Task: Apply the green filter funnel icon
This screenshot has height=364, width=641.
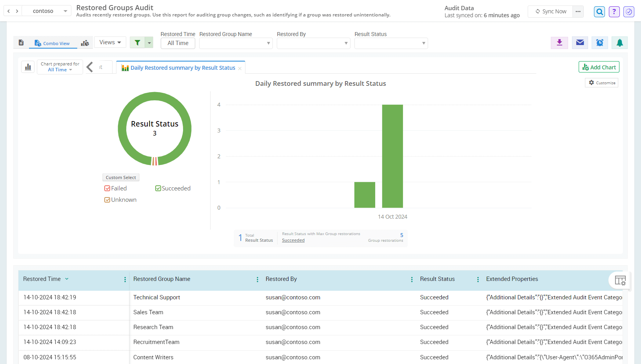Action: point(138,43)
